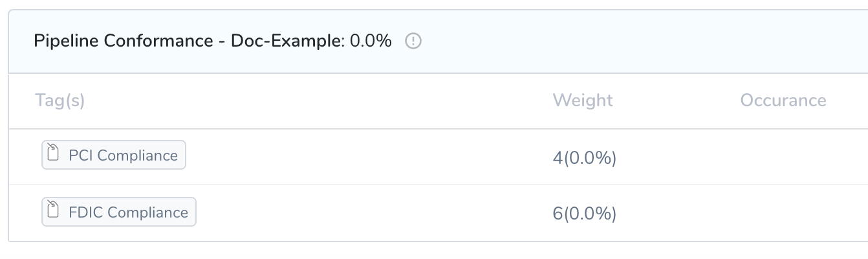Click empty space in the light blue header bar
Screen dimensions: 868x259
[x=640, y=41]
